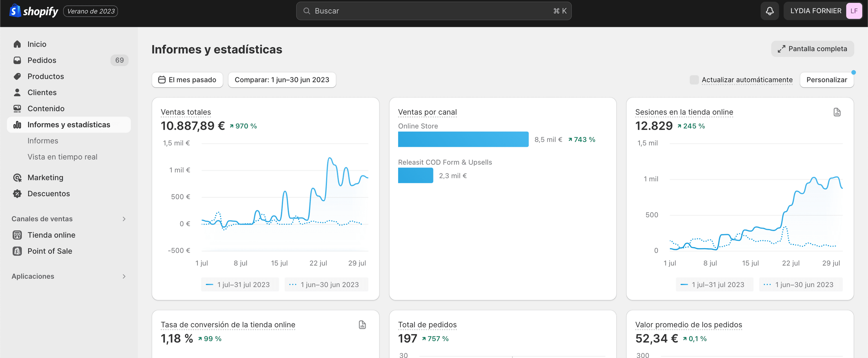Toggle Actualizar automáticamente checkbox

click(694, 80)
